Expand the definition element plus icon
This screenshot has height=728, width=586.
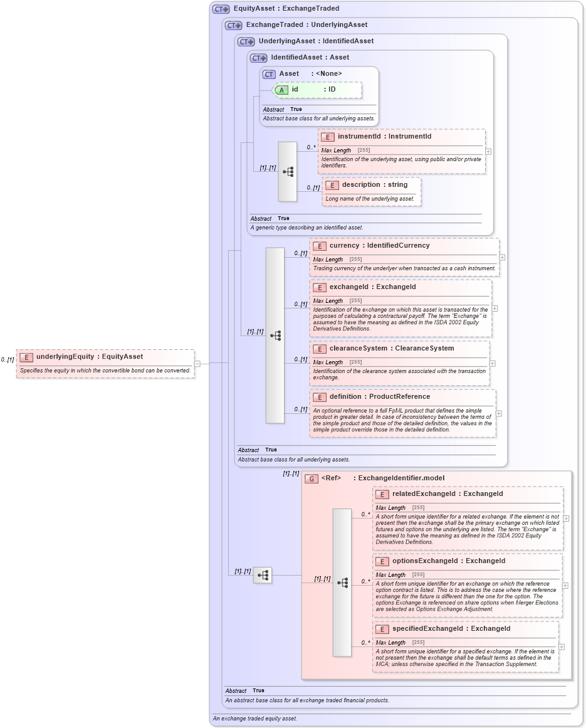(x=498, y=414)
